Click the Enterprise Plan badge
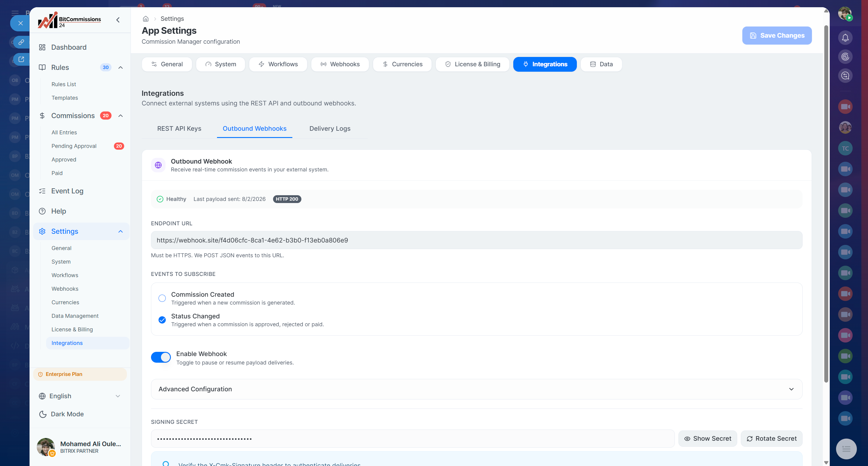 pos(80,374)
